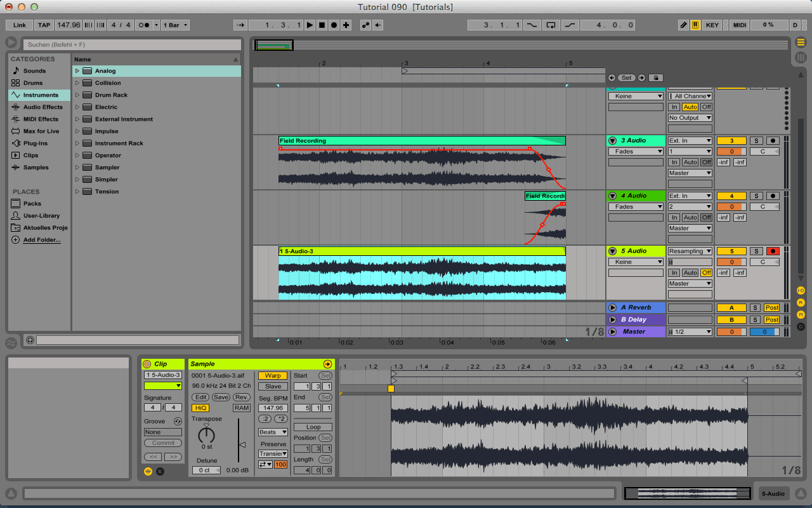The height and width of the screenshot is (508, 812).
Task: Click the Hot-Swap Groove icon
Action: pos(178,421)
